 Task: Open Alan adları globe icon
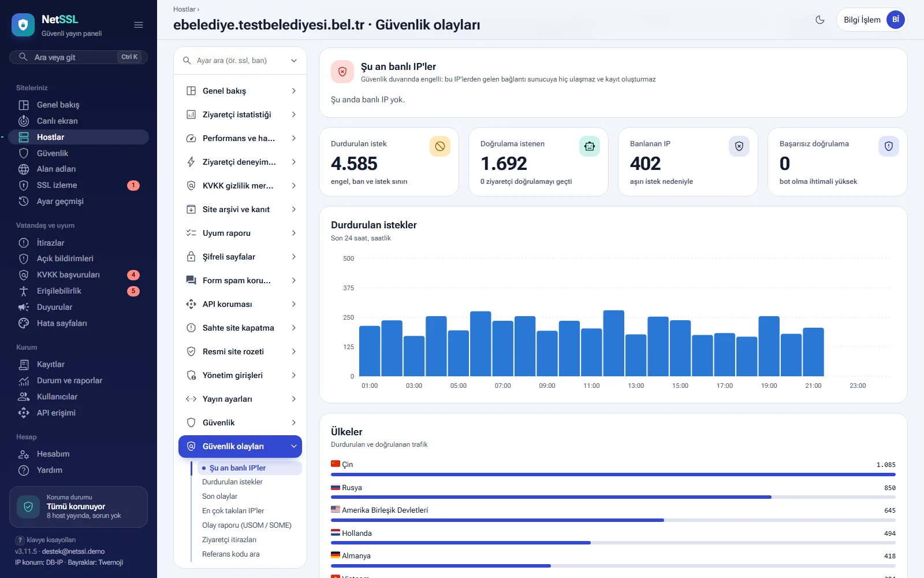pyautogui.click(x=24, y=169)
